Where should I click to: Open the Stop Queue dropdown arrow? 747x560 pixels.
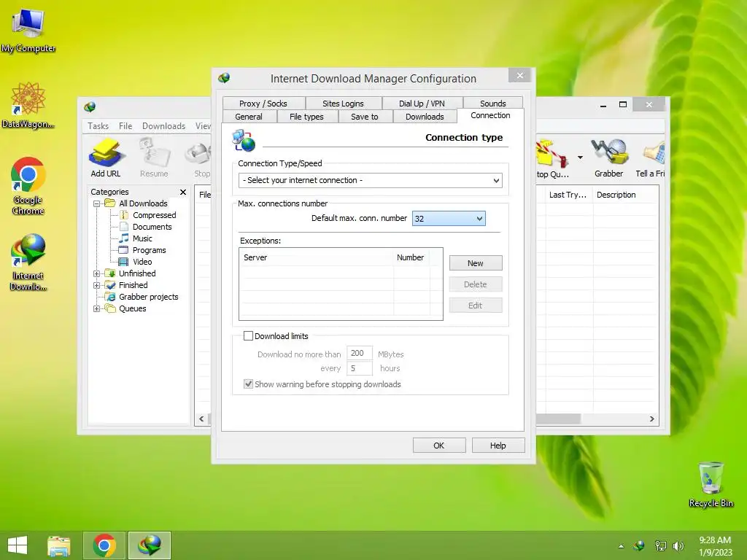click(580, 157)
